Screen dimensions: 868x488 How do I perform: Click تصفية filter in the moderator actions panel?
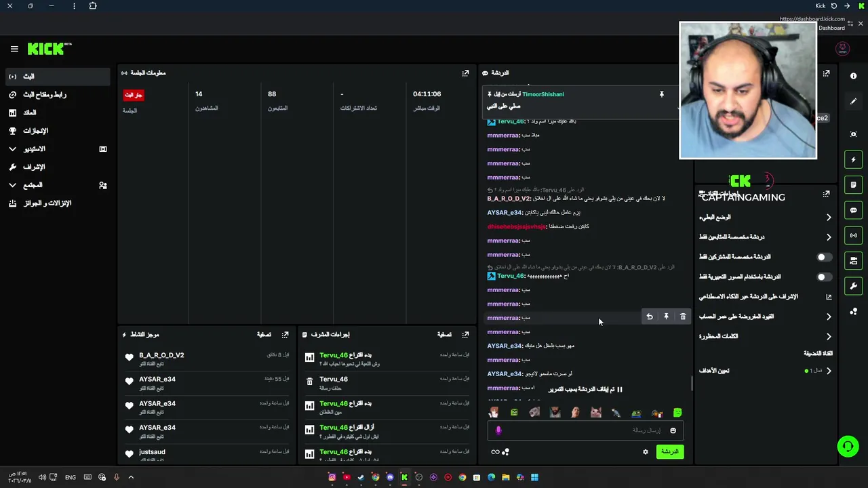tap(444, 335)
